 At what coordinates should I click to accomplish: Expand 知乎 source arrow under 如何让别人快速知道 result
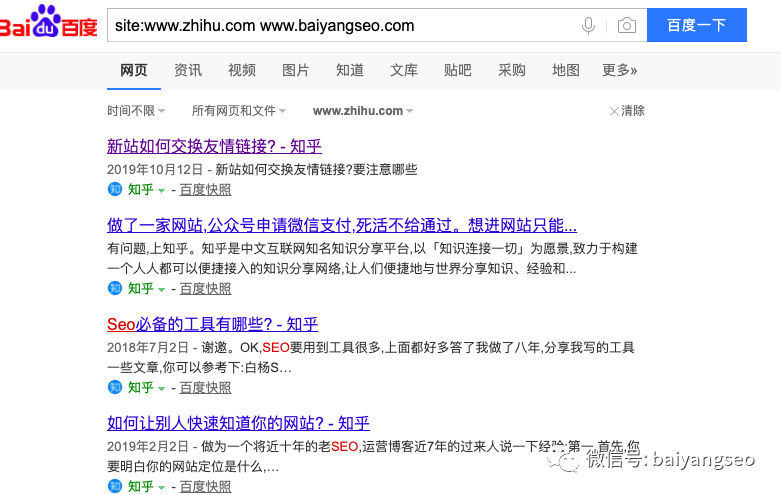(x=161, y=488)
